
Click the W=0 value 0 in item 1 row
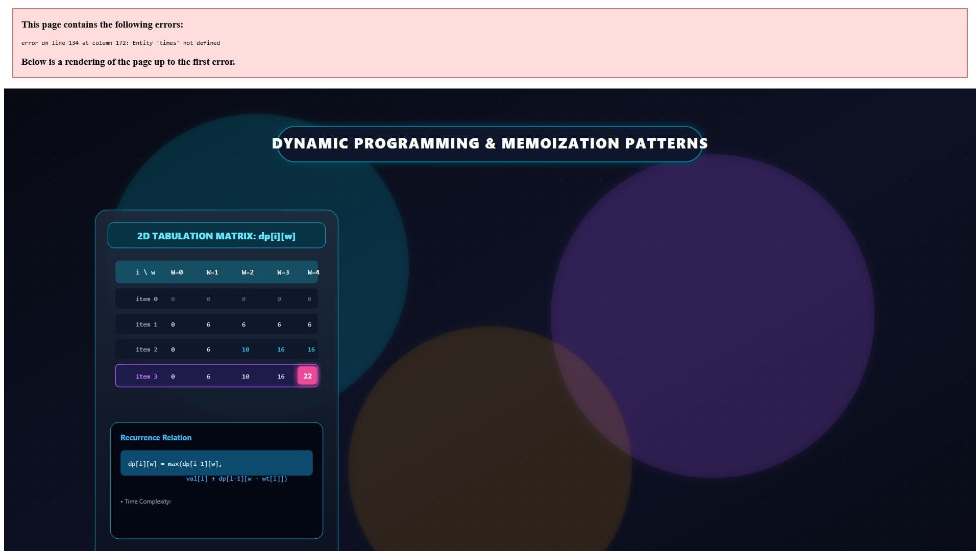pyautogui.click(x=173, y=324)
